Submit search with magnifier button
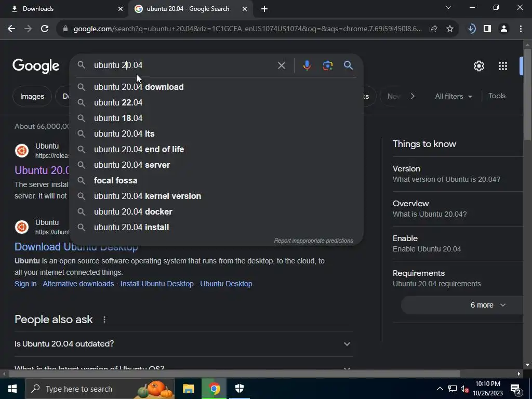The width and height of the screenshot is (532, 399). coord(349,65)
